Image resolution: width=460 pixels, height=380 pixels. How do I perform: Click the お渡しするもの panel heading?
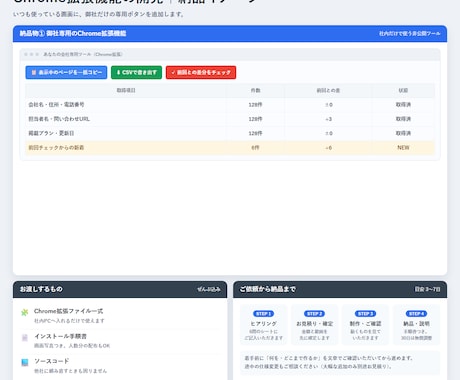[41, 289]
